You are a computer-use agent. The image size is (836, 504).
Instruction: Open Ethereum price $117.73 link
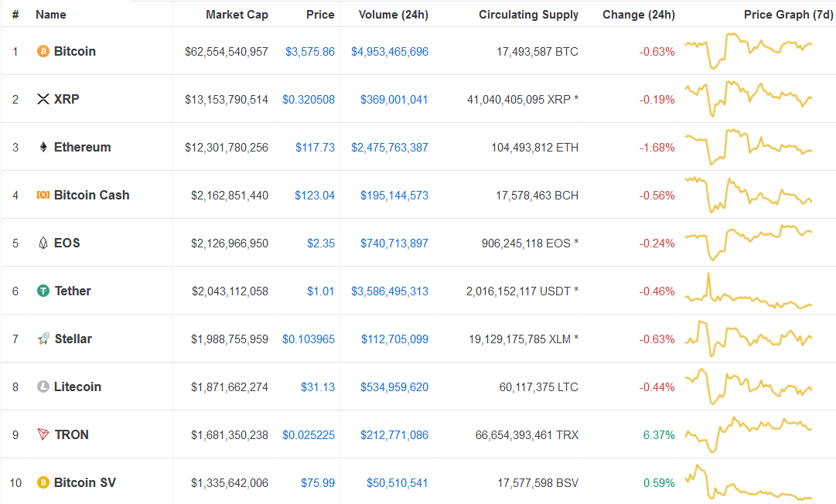315,148
